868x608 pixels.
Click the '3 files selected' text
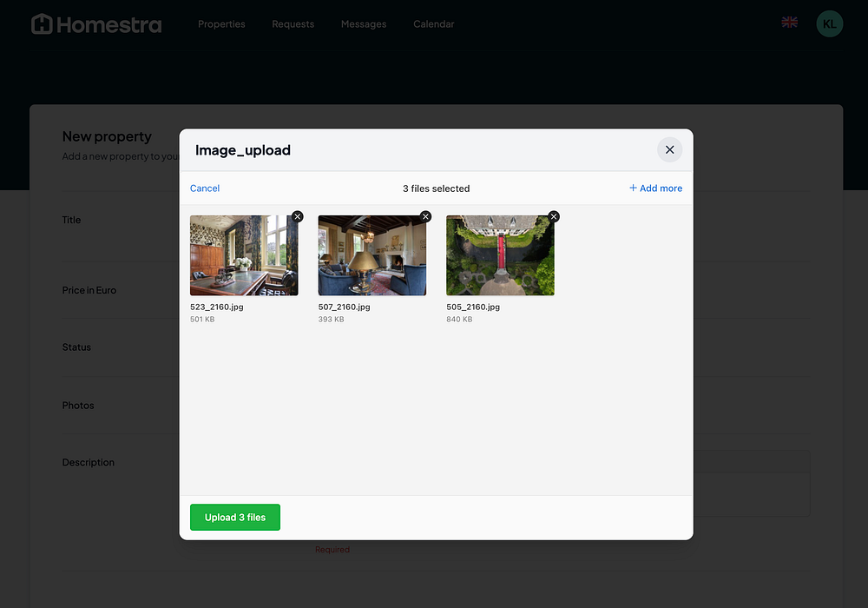click(437, 188)
